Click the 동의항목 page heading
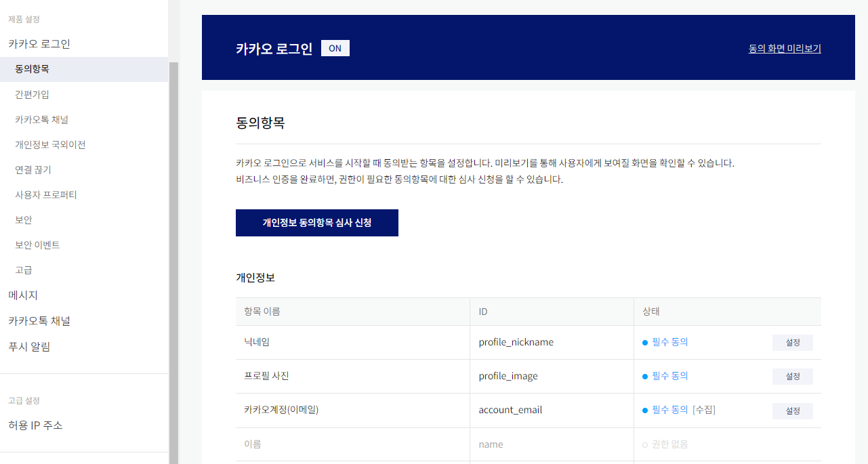This screenshot has height=464, width=868. tap(260, 123)
